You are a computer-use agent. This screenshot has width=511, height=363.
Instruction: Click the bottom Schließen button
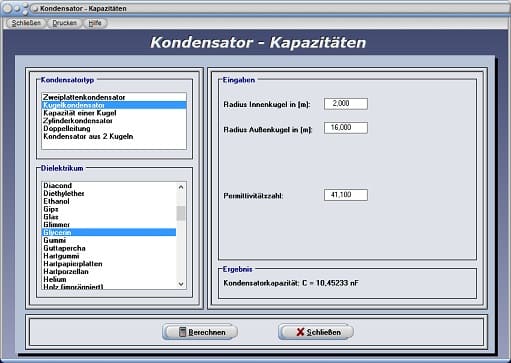(x=316, y=332)
